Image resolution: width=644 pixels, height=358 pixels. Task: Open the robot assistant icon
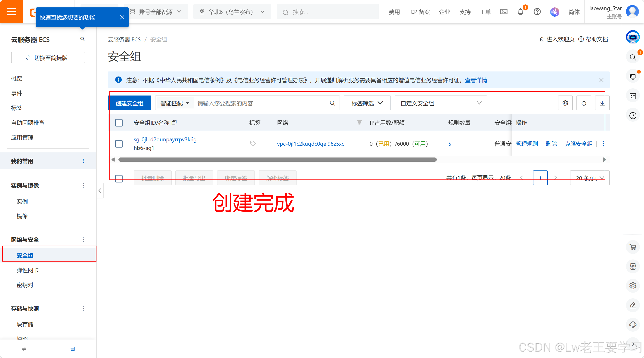(x=633, y=37)
